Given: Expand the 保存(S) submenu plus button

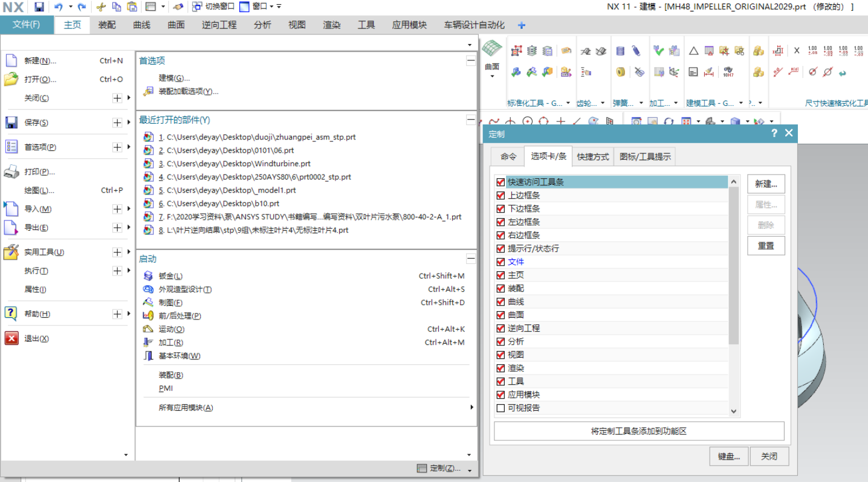Looking at the screenshot, I should coord(117,123).
